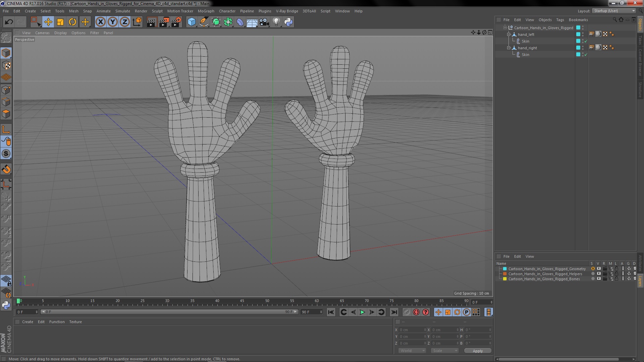Open the Render to Picture Viewer icon

point(164,22)
